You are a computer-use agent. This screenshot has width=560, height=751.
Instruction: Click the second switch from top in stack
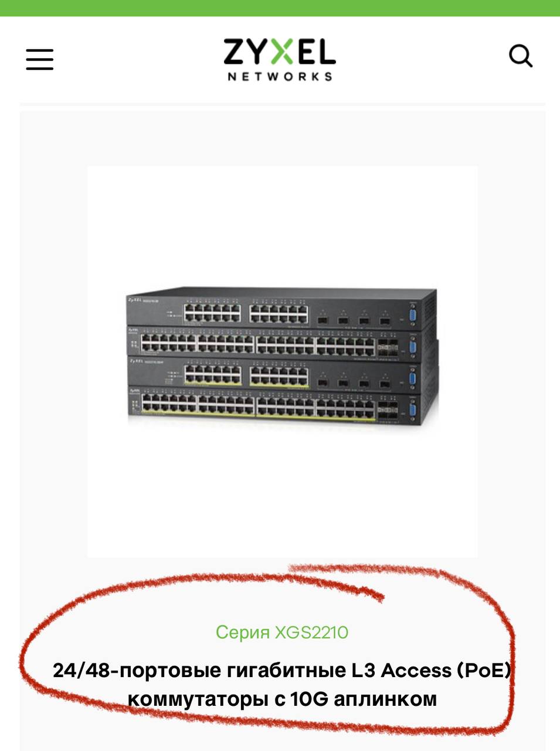pos(283,342)
